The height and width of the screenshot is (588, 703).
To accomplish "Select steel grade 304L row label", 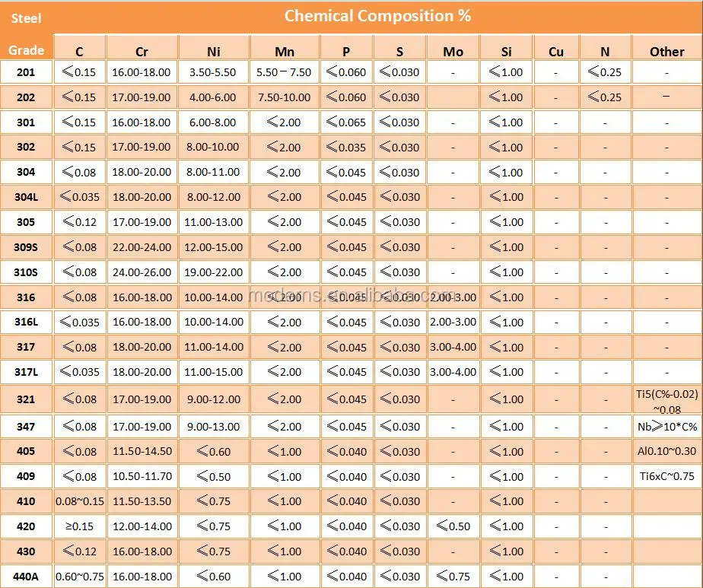I will tap(26, 197).
